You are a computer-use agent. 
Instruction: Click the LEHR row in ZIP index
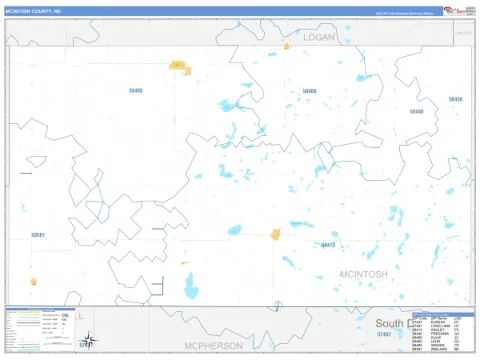coord(436,341)
